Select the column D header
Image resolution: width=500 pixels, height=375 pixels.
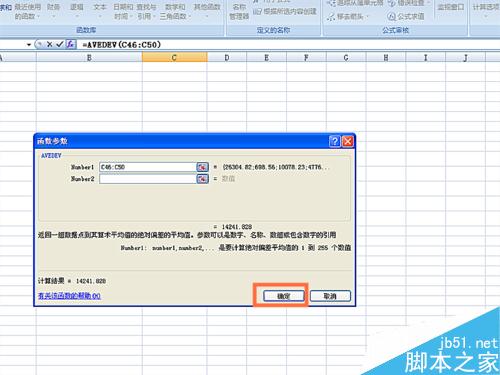(227, 58)
